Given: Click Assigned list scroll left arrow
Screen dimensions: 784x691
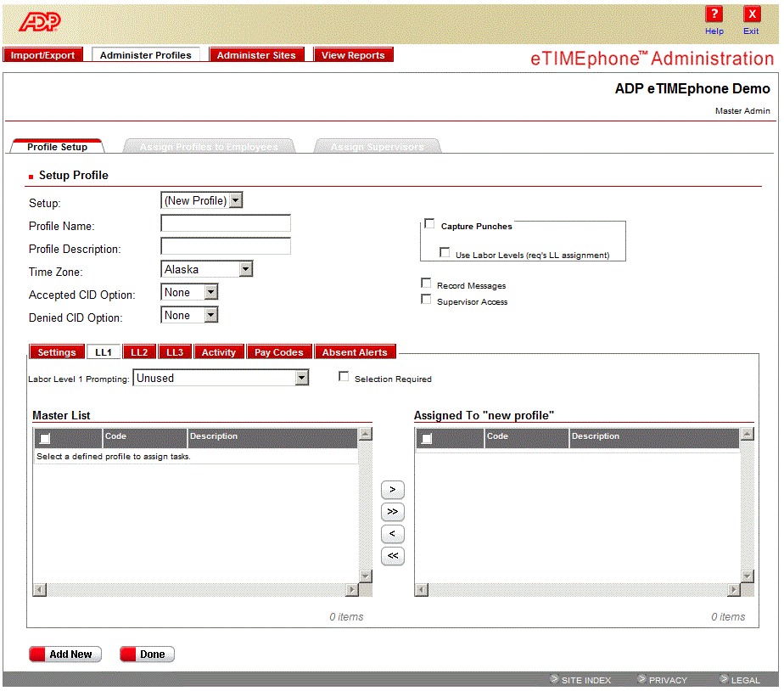Looking at the screenshot, I should [422, 590].
